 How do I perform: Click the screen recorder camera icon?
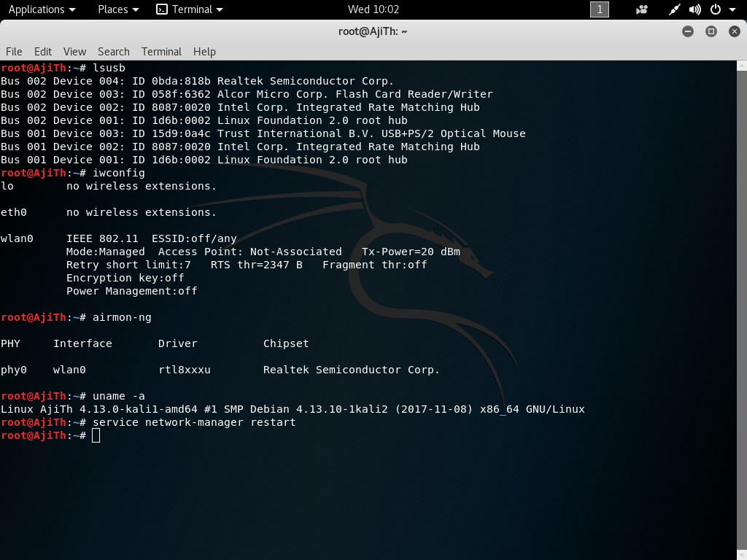pos(642,9)
